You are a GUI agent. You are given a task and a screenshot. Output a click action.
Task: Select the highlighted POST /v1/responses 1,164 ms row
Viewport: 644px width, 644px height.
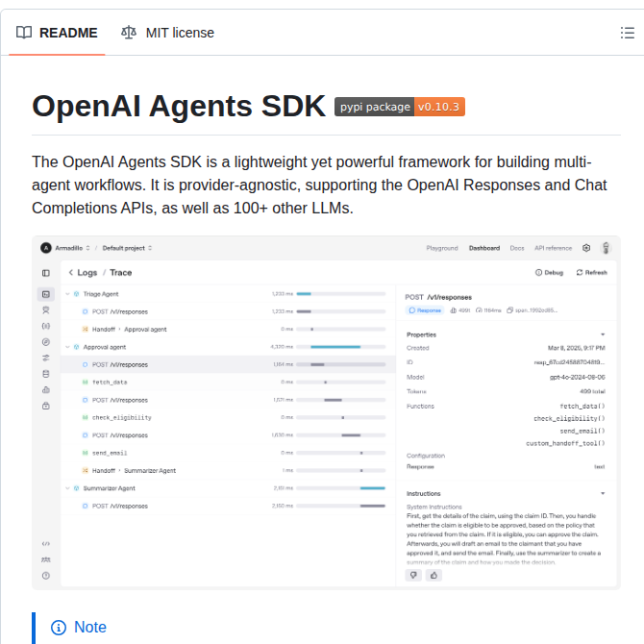pyautogui.click(x=228, y=364)
